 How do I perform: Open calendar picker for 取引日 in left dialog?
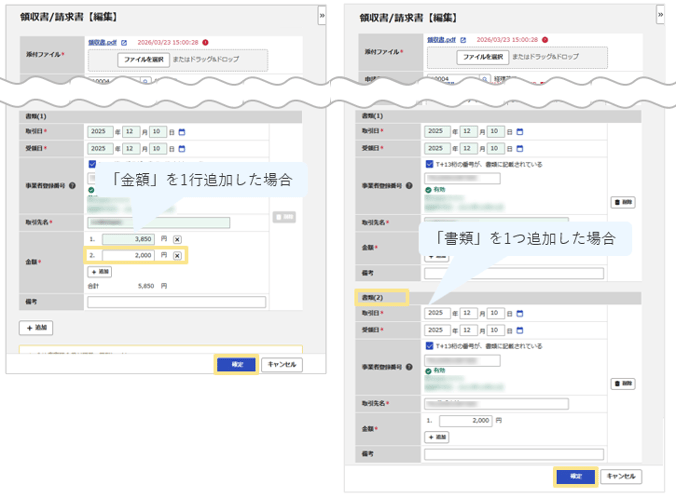[x=182, y=132]
